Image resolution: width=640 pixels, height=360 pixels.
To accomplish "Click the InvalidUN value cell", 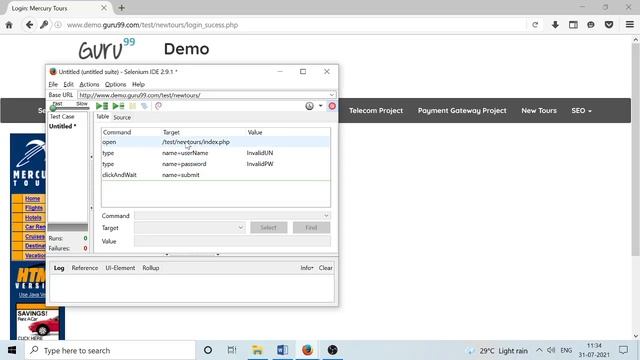I will tap(260, 153).
